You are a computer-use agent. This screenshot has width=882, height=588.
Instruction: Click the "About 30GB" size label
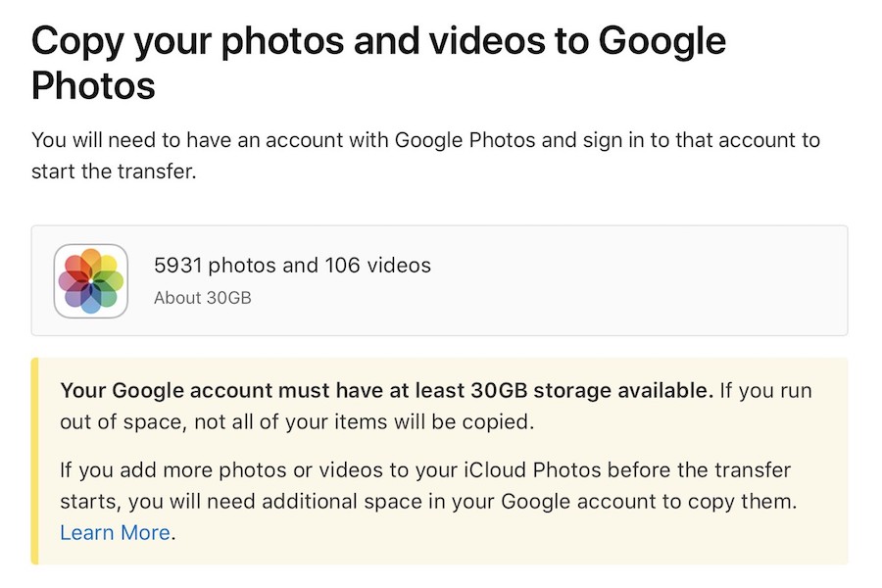pyautogui.click(x=203, y=297)
